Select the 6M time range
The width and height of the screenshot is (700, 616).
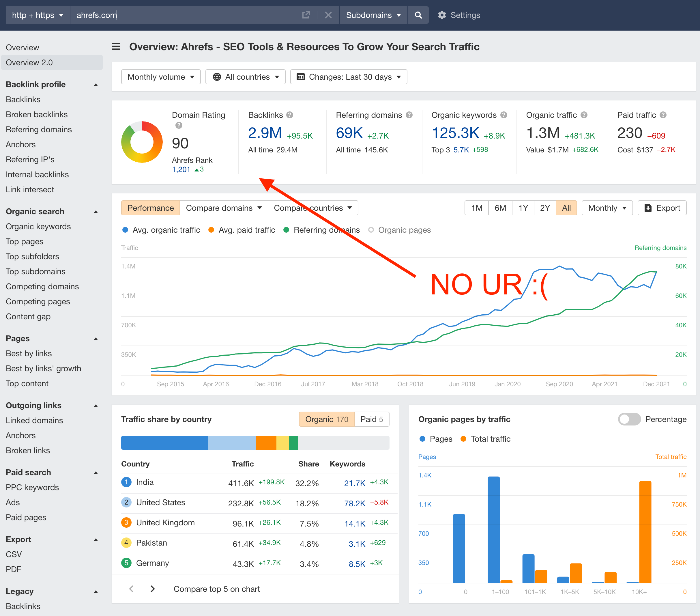point(500,208)
